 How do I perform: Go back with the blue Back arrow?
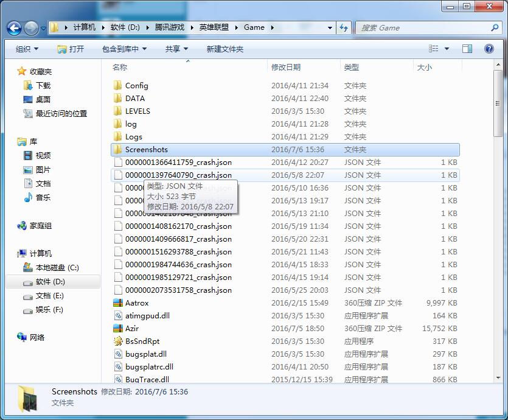pyautogui.click(x=14, y=28)
